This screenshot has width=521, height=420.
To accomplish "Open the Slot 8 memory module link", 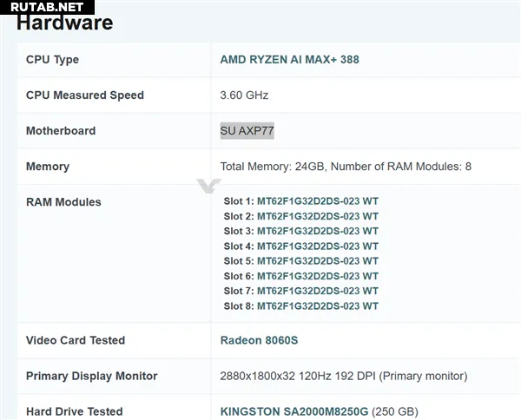I will 317,305.
